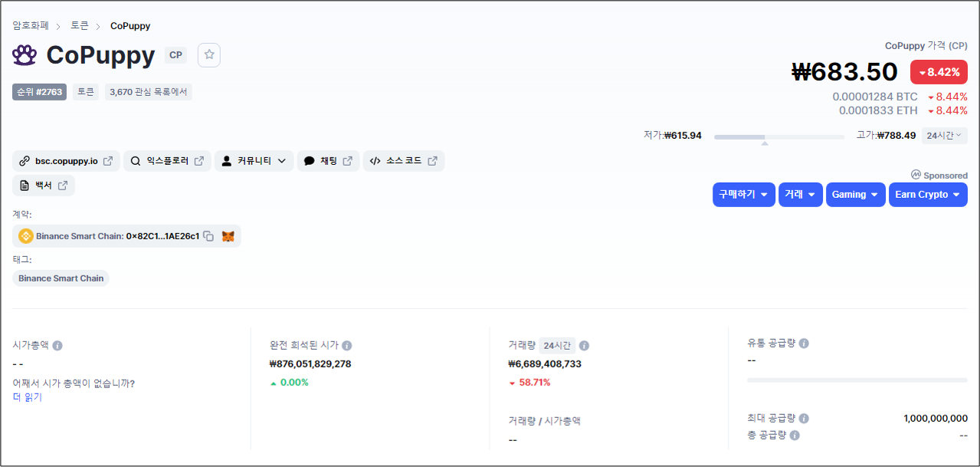This screenshot has width=980, height=467.
Task: Go to 암호화폐 breadcrumb
Action: click(x=31, y=26)
